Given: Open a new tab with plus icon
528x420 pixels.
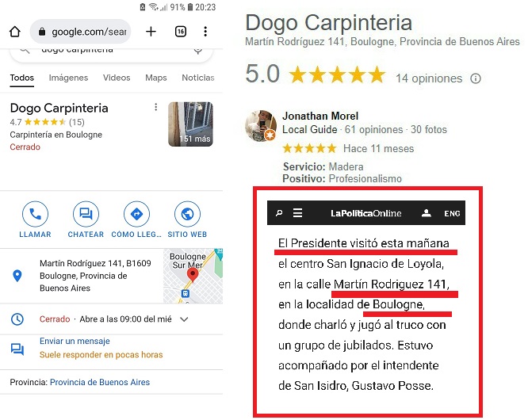Looking at the screenshot, I should (151, 32).
